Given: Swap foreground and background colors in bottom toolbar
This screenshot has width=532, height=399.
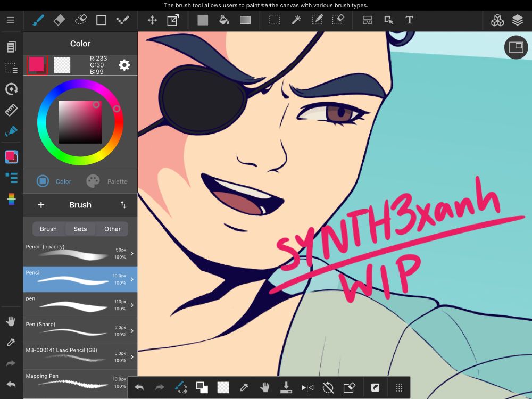Looking at the screenshot, I should (x=202, y=387).
